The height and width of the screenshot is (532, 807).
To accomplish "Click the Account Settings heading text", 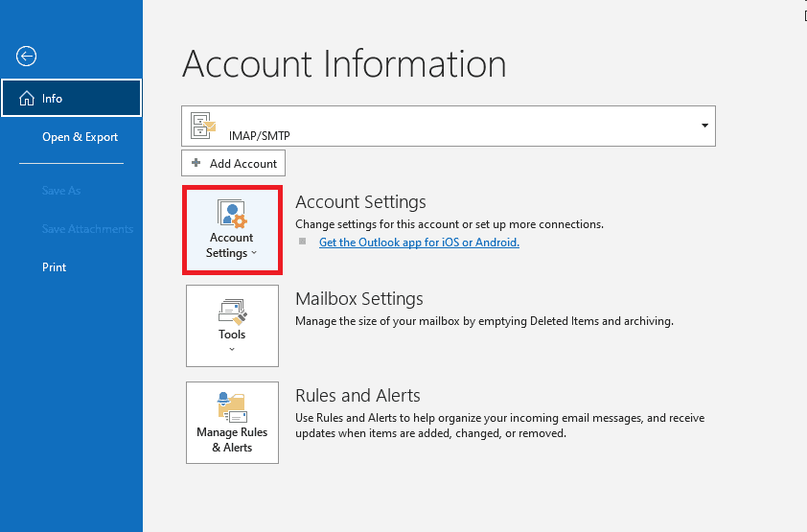I will click(360, 201).
